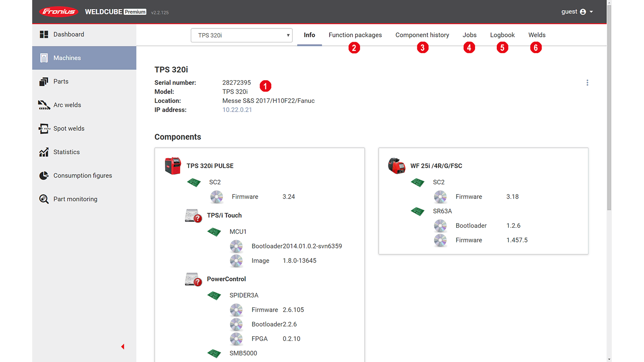This screenshot has height=362, width=644.
Task: Open the three-dot options menu
Action: click(587, 83)
